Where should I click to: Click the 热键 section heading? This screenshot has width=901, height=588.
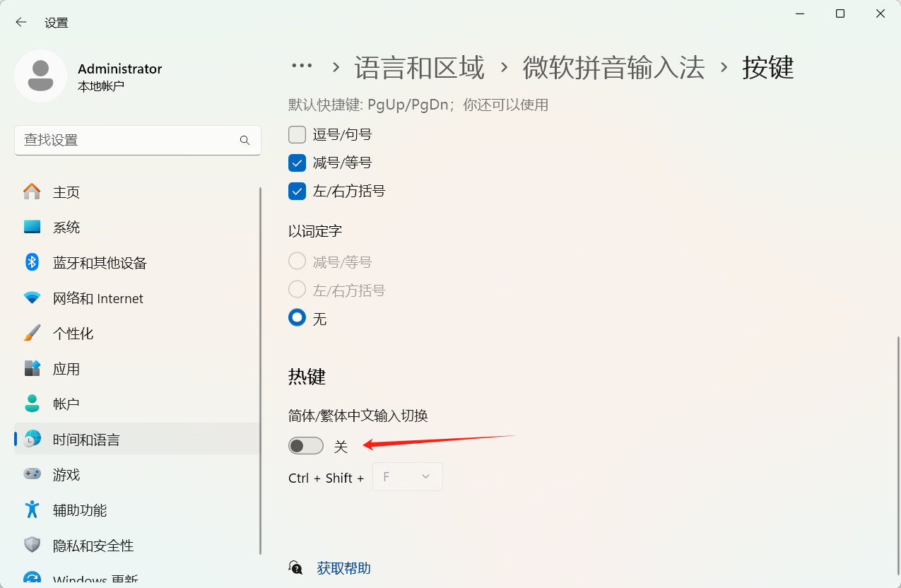307,377
